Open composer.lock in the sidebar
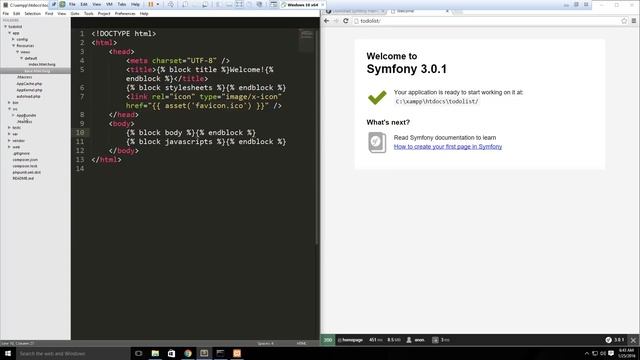 24,166
